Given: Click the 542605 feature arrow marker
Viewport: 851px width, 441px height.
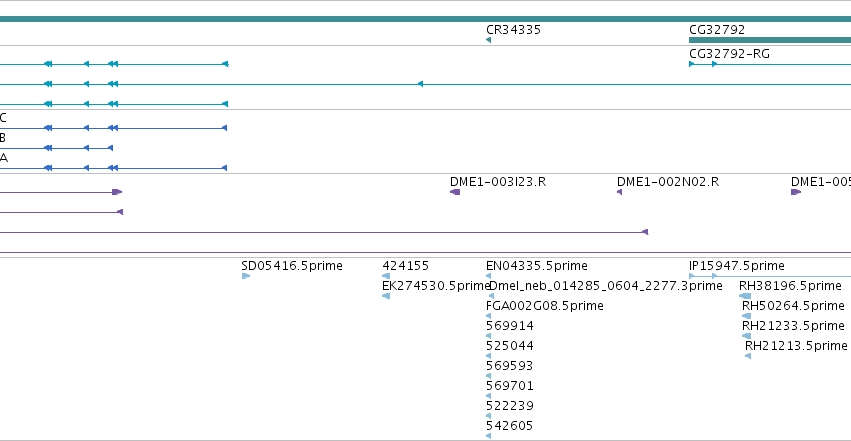Looking at the screenshot, I should click(x=488, y=436).
